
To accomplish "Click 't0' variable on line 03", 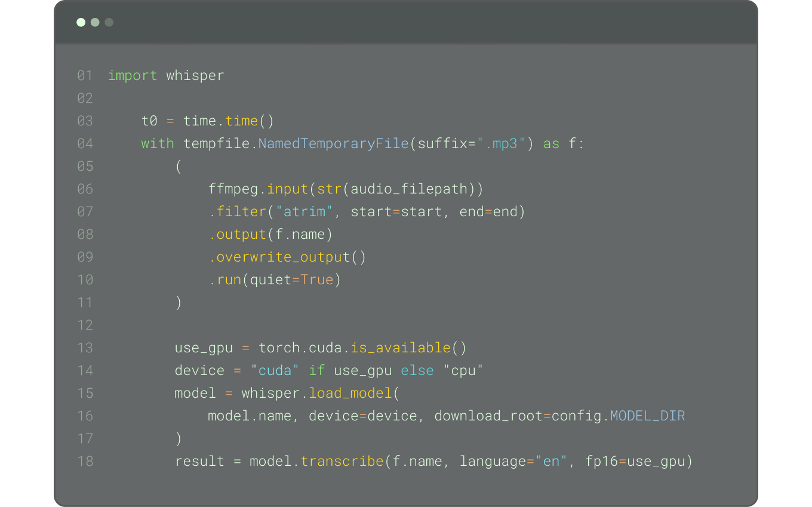I will coord(149,121).
